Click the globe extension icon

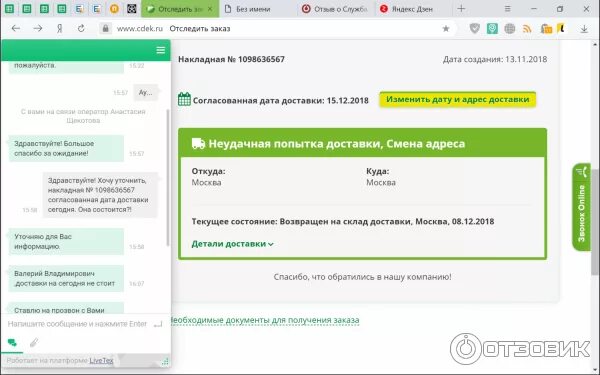(510, 28)
